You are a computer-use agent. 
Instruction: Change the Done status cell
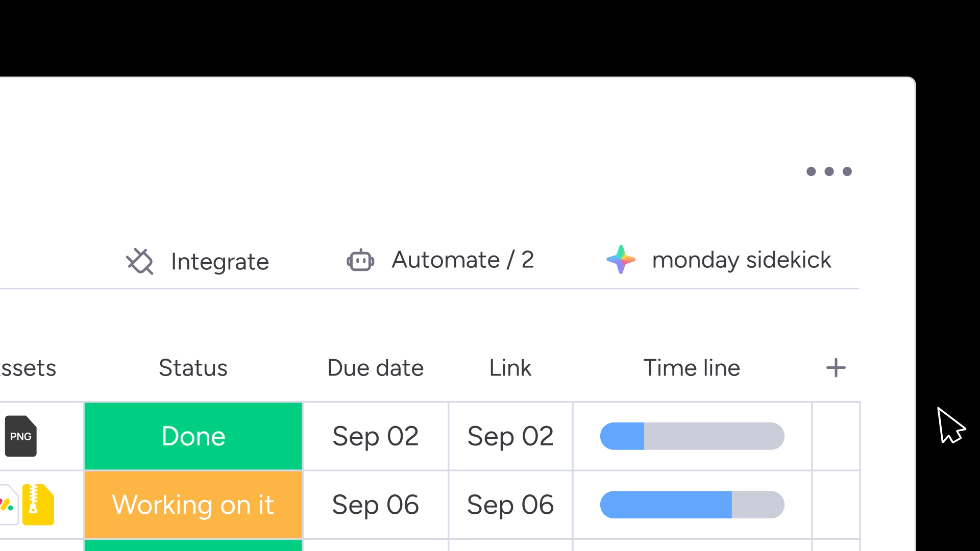pyautogui.click(x=193, y=436)
